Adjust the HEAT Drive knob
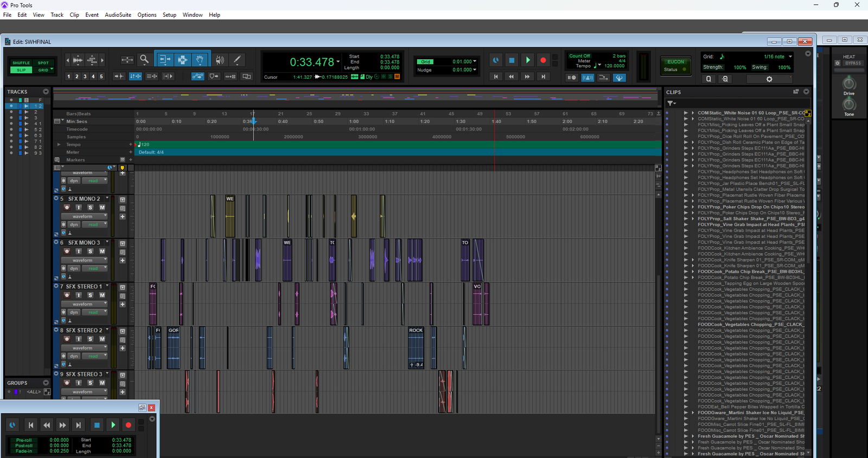Image resolution: width=868 pixels, height=458 pixels. pos(849,84)
